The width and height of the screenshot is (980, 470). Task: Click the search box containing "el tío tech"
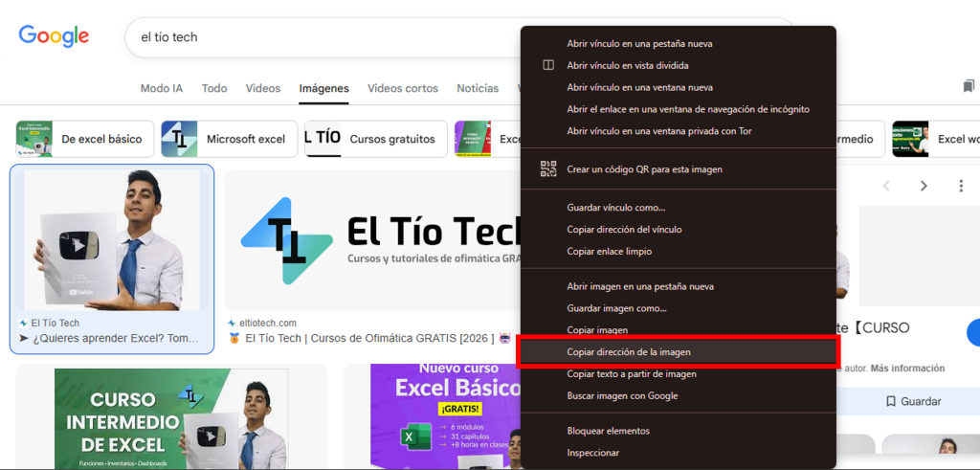325,37
